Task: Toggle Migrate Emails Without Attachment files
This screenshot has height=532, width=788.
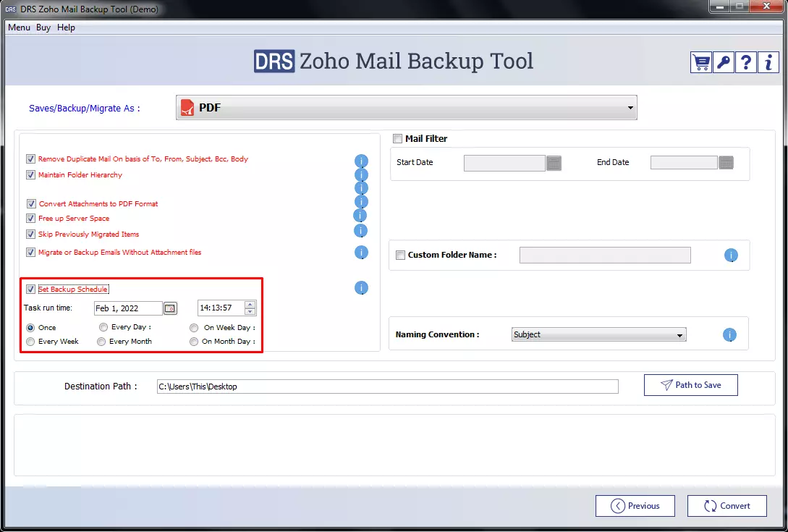Action: pos(30,253)
